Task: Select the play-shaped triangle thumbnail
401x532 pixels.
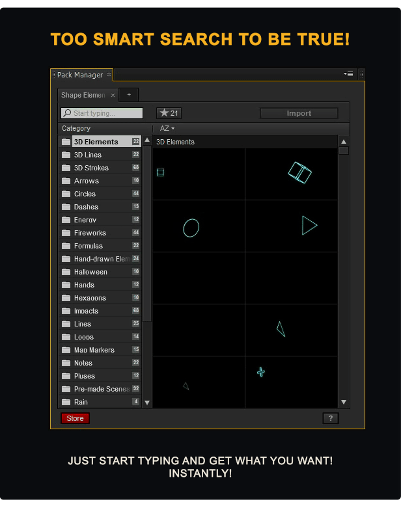Action: click(292, 226)
